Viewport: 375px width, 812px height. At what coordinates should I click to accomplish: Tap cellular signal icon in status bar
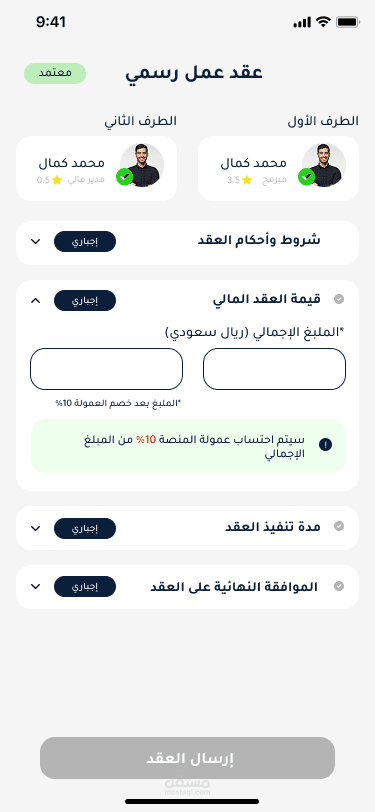[x=302, y=22]
